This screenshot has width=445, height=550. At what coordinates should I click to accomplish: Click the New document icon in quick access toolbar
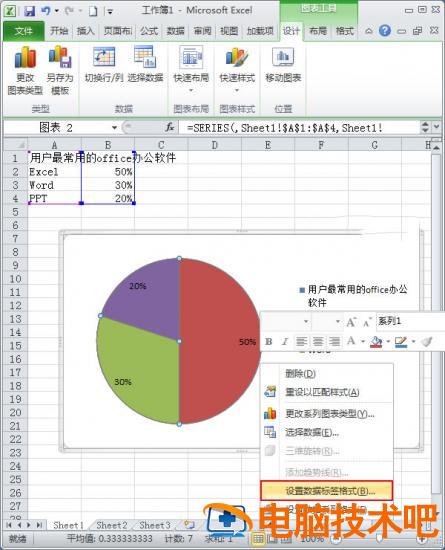[93, 11]
